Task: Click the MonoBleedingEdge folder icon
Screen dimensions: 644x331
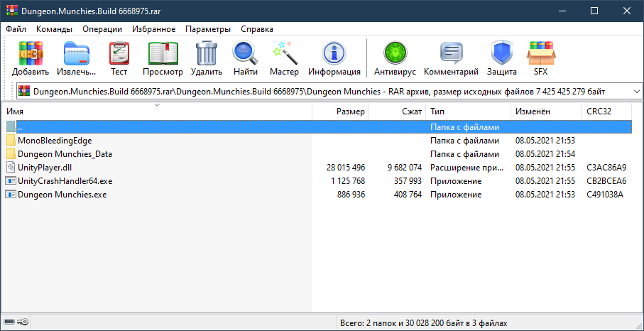Action: coord(11,141)
